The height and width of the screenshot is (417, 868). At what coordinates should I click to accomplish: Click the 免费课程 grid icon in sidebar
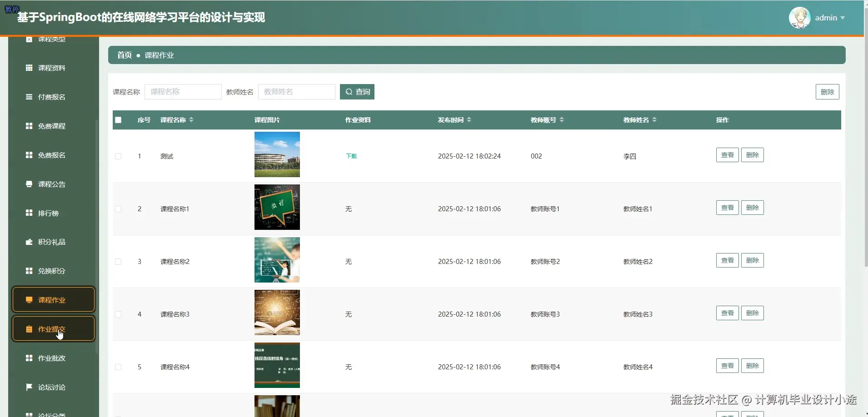click(29, 126)
